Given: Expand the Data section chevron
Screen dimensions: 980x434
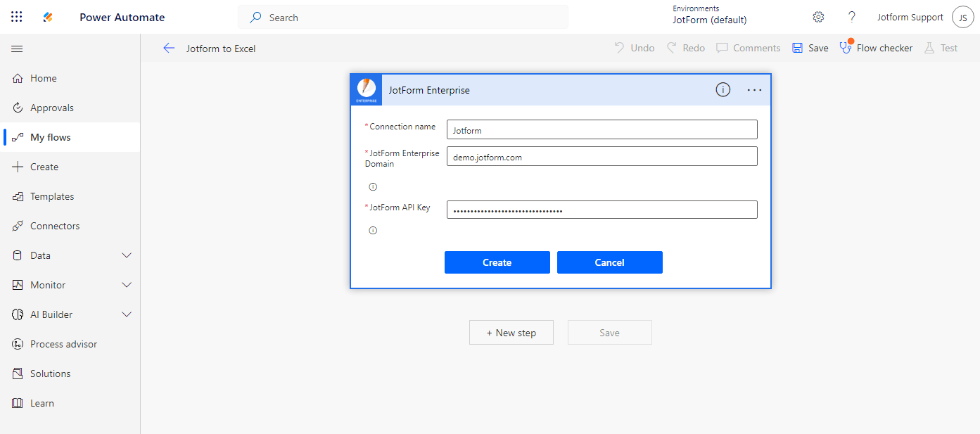Looking at the screenshot, I should coord(127,255).
